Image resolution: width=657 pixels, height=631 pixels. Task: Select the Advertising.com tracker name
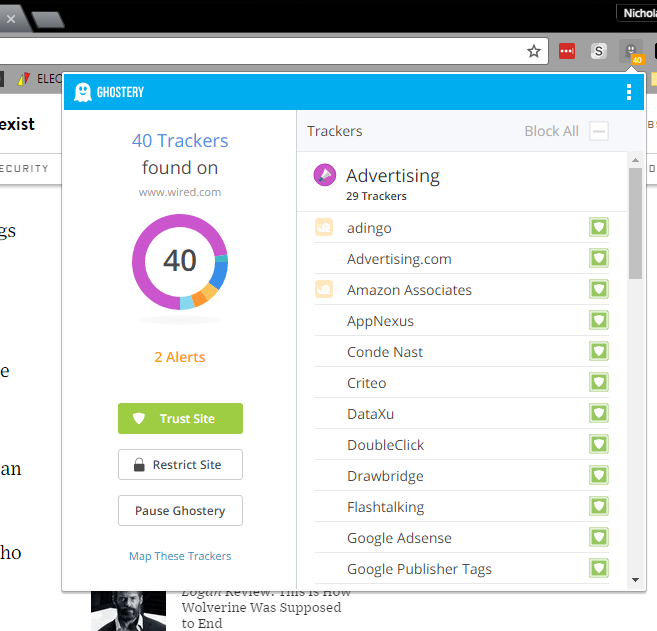(399, 259)
